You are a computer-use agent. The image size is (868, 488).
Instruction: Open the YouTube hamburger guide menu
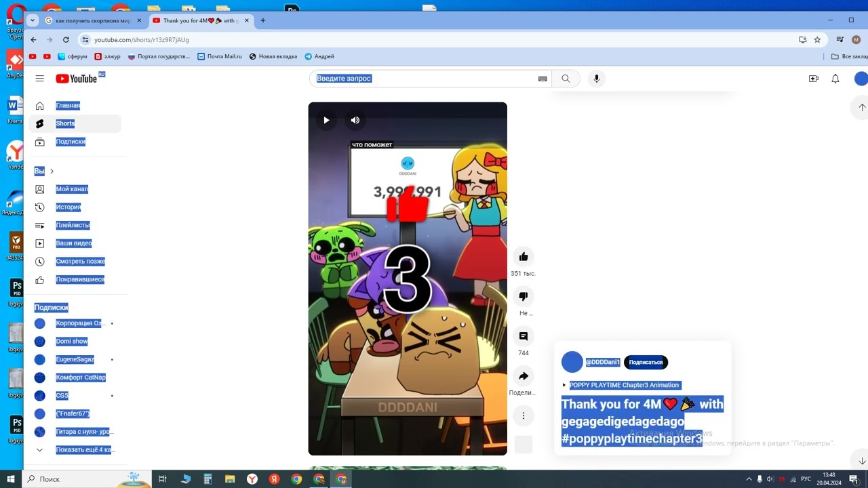tap(40, 79)
